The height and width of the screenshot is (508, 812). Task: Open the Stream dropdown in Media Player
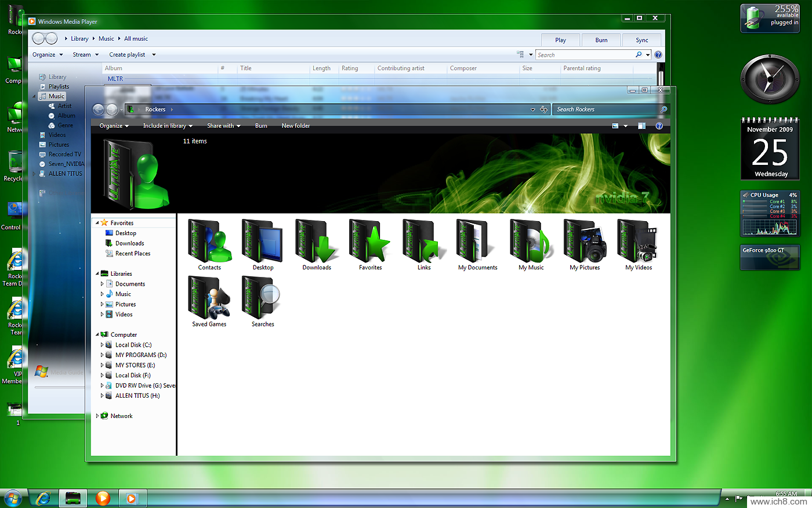coord(85,55)
